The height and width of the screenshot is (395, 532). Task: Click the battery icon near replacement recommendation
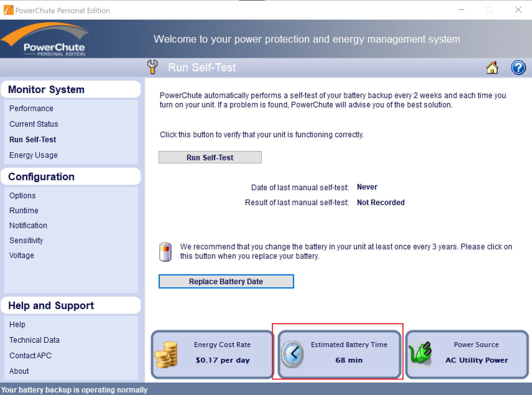[x=165, y=252]
